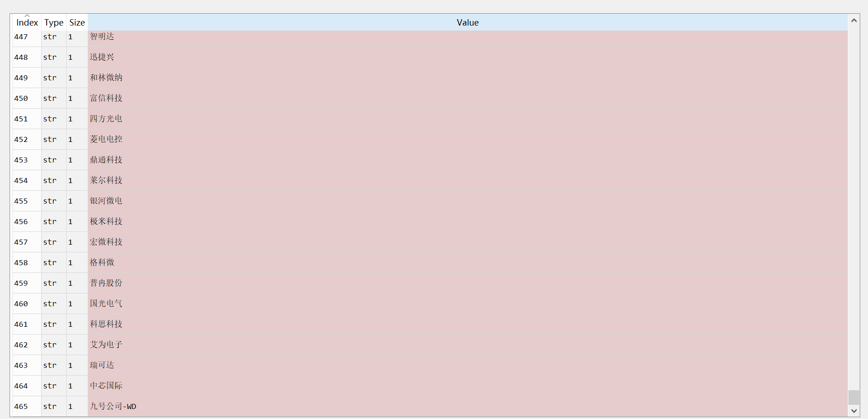
Task: Sort by the Index column header
Action: pyautogui.click(x=27, y=22)
